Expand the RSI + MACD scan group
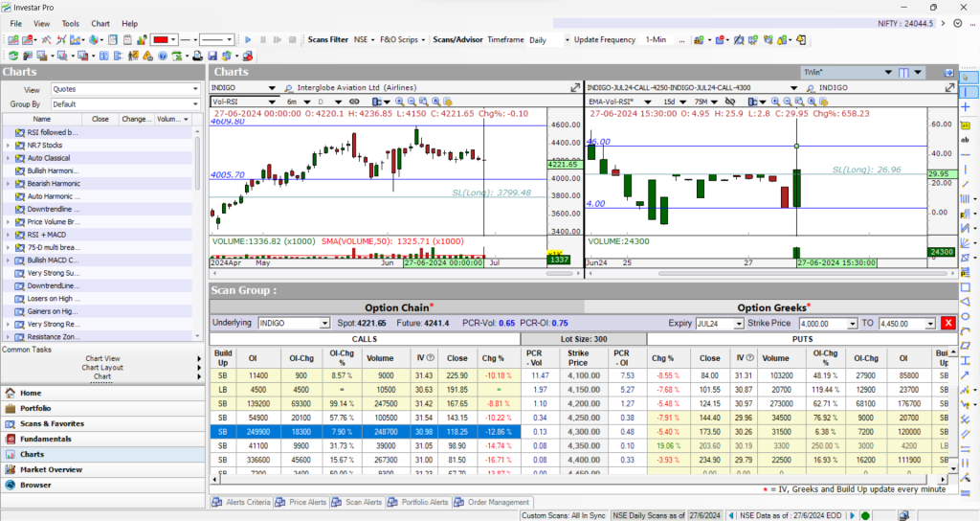980x521 pixels. click(8, 235)
